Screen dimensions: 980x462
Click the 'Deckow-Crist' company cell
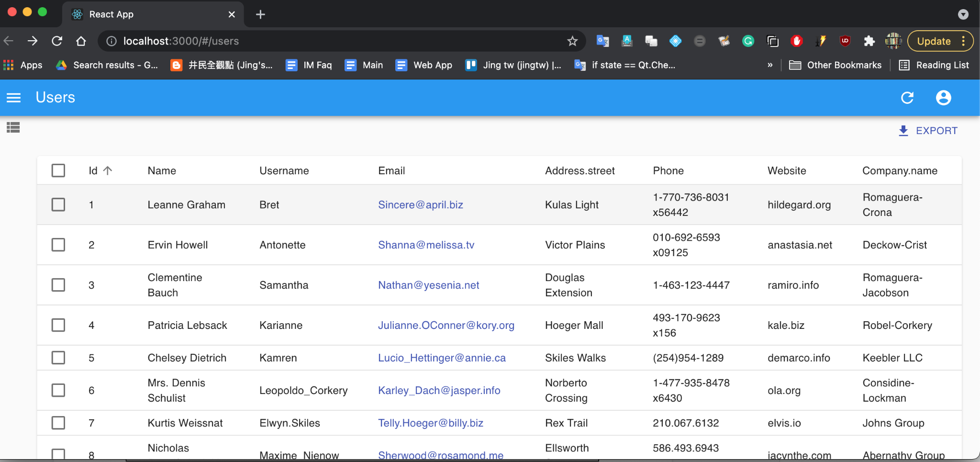point(894,245)
